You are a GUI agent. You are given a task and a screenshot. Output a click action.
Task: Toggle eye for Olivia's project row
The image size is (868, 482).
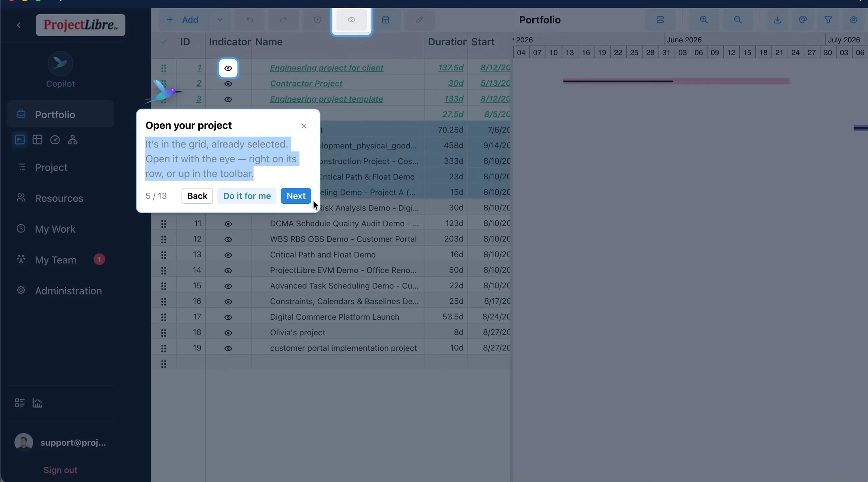(x=228, y=333)
